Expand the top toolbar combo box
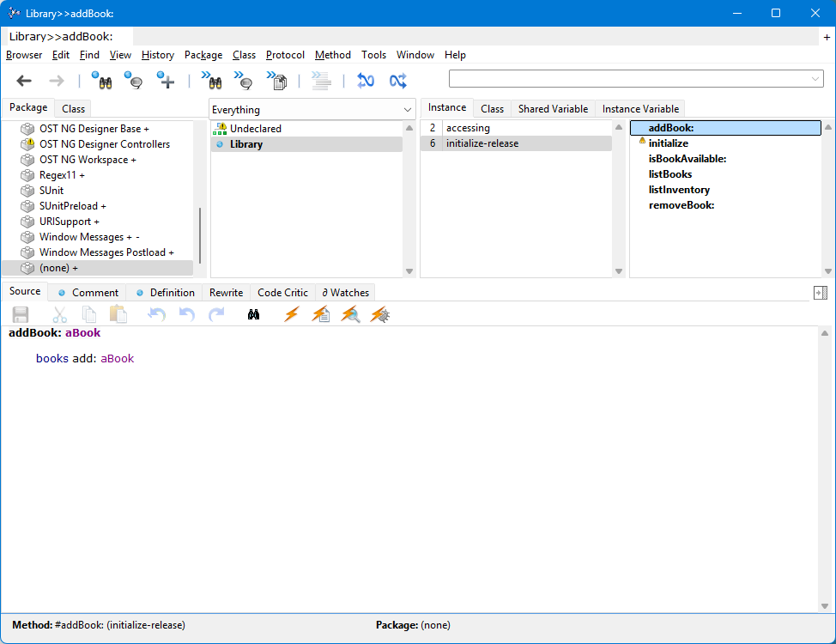 point(815,79)
